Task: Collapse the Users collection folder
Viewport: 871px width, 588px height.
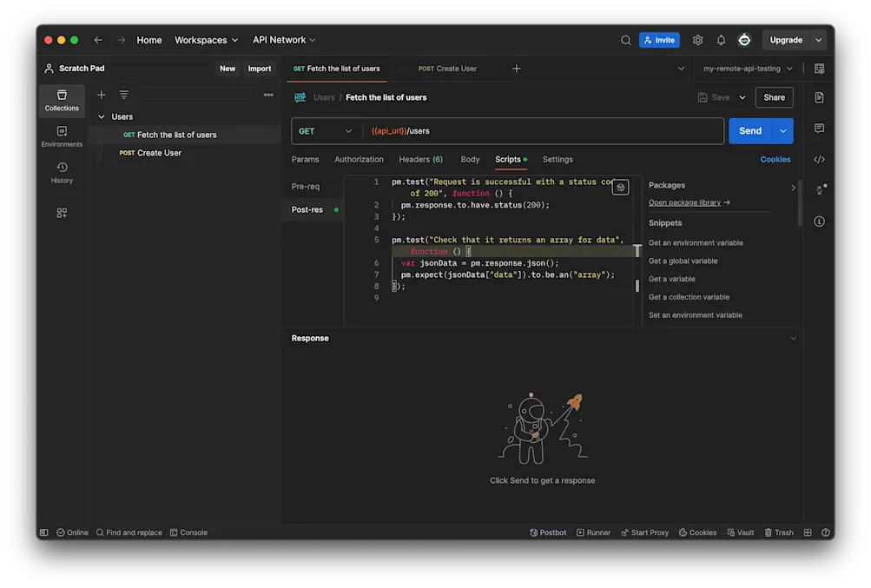Action: pyautogui.click(x=102, y=117)
